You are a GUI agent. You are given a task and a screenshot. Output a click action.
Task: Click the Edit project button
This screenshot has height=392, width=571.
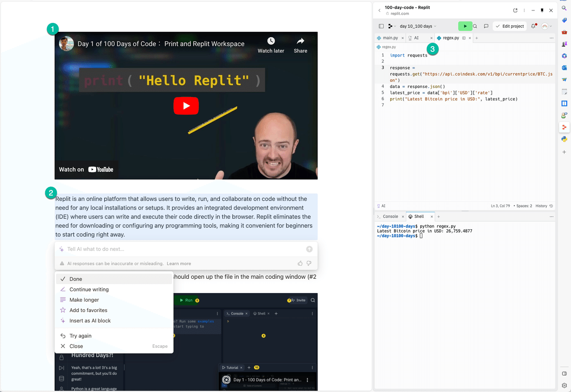[510, 26]
